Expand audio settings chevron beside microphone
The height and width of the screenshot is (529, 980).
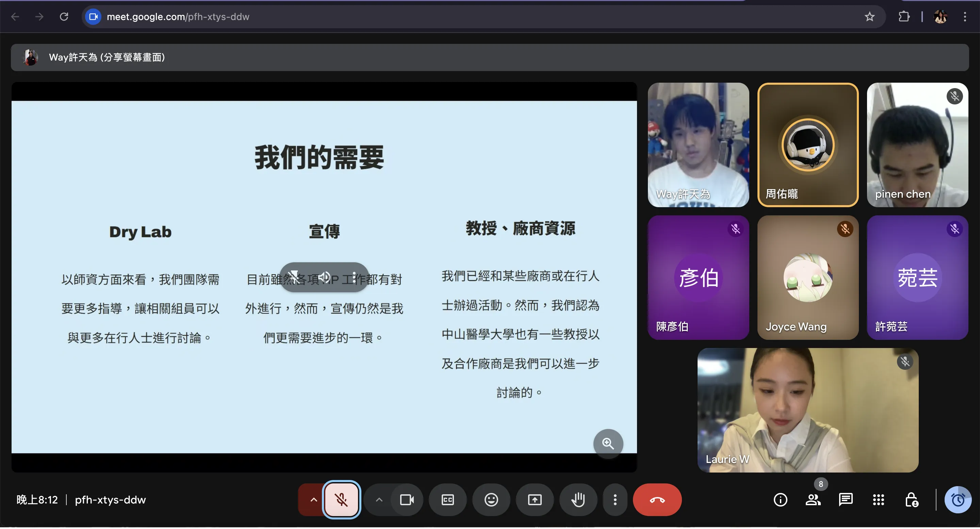pyautogui.click(x=313, y=500)
